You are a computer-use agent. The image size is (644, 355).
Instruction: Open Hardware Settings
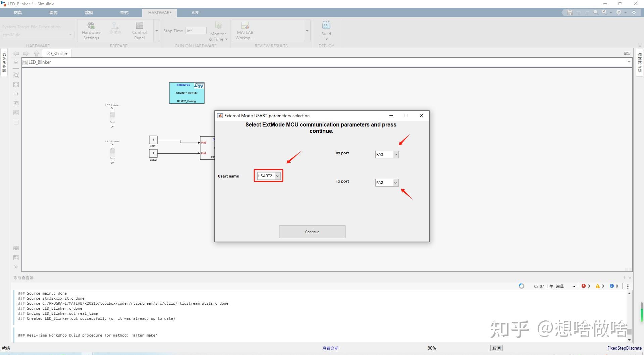(91, 30)
